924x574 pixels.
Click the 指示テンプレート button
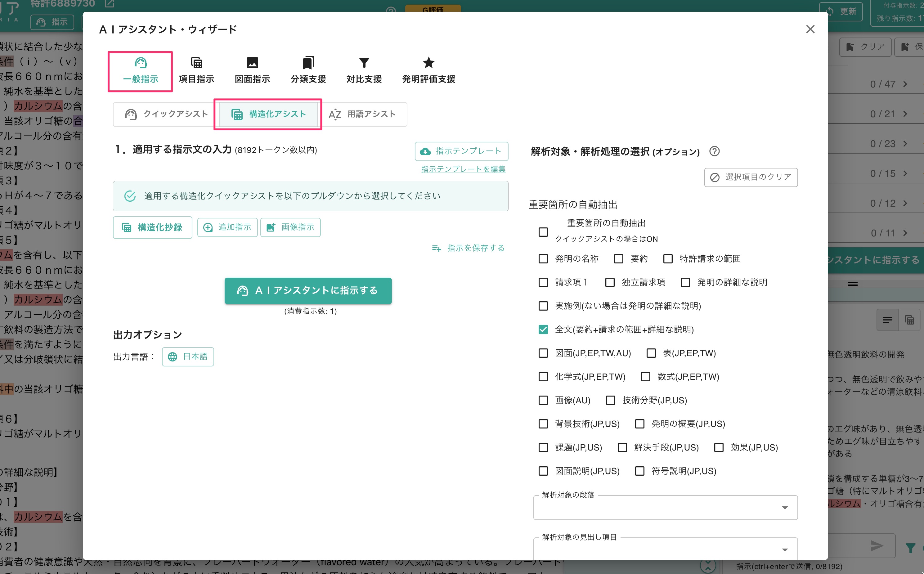pyautogui.click(x=461, y=151)
